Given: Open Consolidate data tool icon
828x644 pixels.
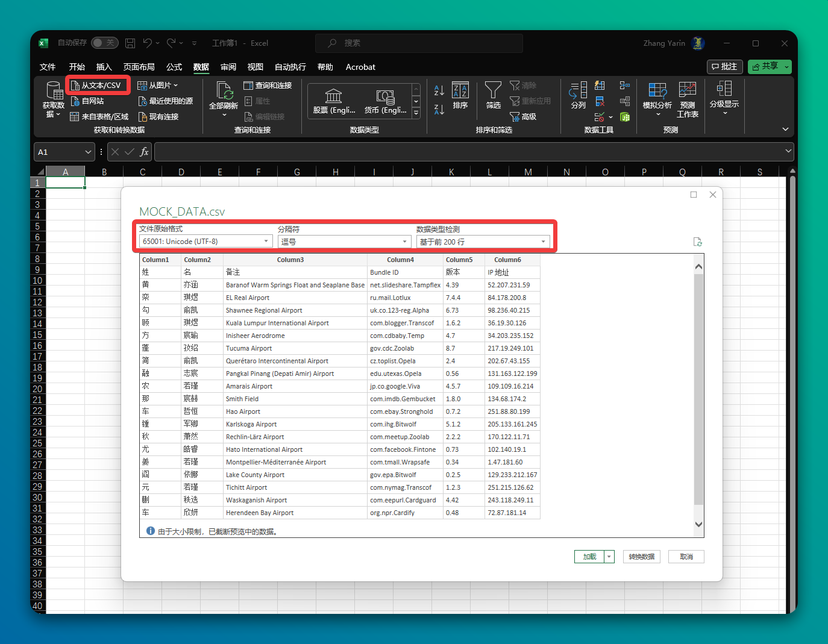Looking at the screenshot, I should [625, 86].
